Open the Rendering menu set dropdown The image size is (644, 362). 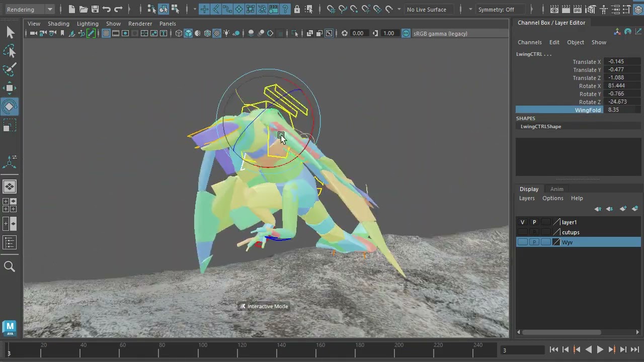pos(29,9)
